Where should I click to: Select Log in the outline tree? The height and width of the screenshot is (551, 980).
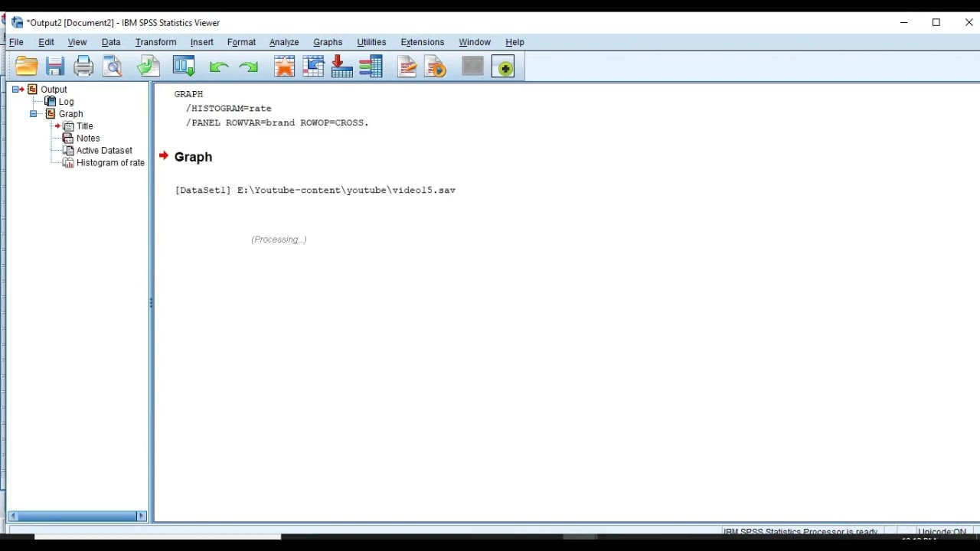pyautogui.click(x=67, y=102)
